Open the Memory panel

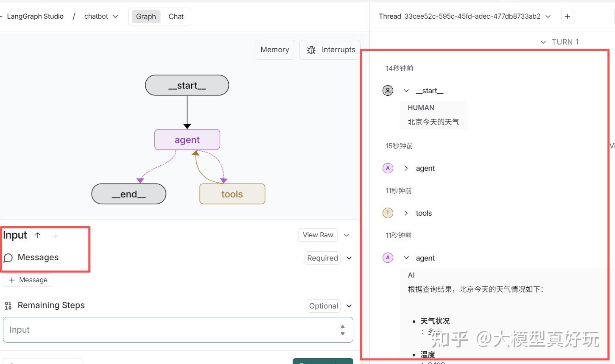point(275,50)
